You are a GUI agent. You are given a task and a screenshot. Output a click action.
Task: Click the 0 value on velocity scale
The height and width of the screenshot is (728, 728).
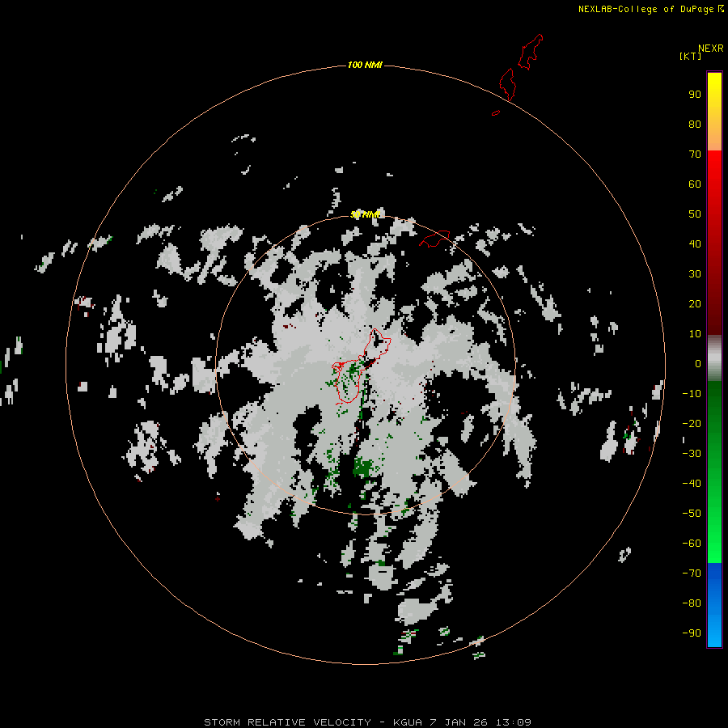[x=698, y=364]
